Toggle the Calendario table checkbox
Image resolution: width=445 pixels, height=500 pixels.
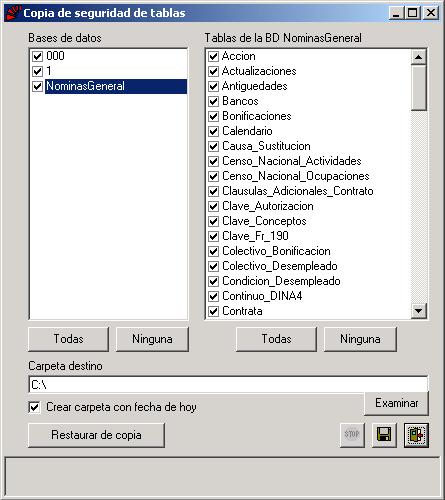pos(213,131)
